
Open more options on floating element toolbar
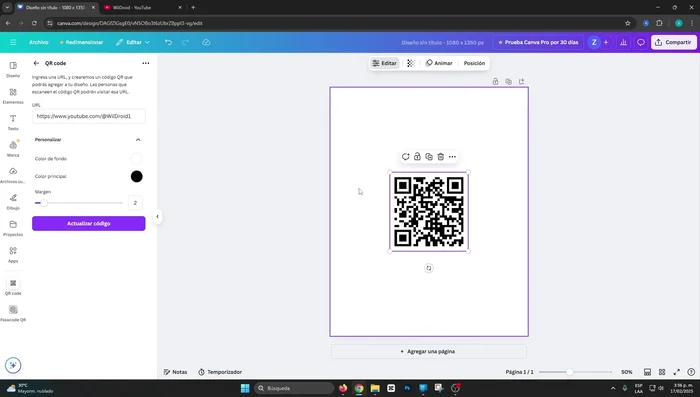452,156
